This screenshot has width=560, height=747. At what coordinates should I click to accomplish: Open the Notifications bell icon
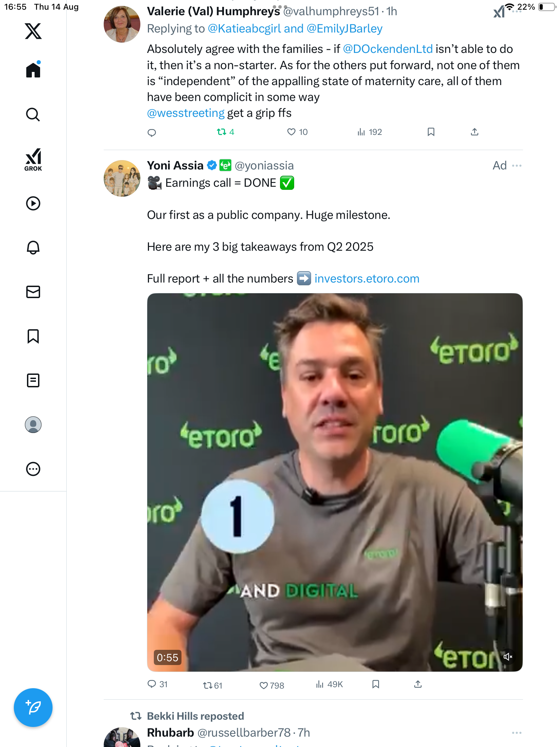click(x=33, y=247)
